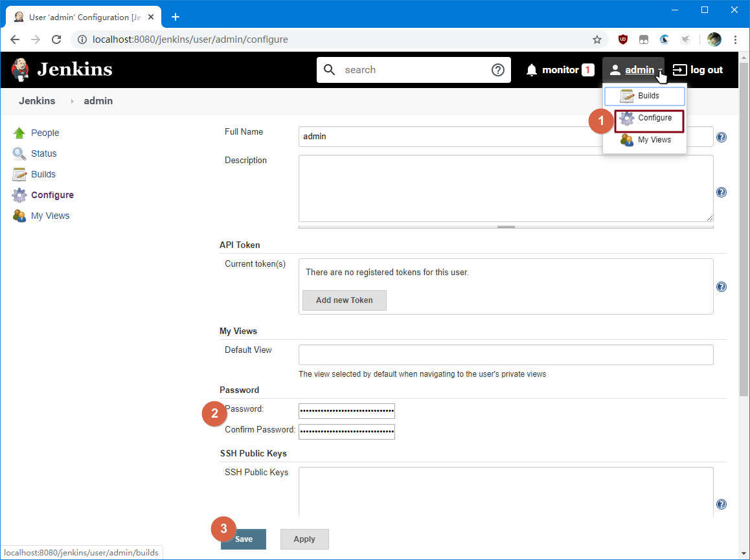
Task: Click the Jenkins title text in header
Action: tap(74, 69)
